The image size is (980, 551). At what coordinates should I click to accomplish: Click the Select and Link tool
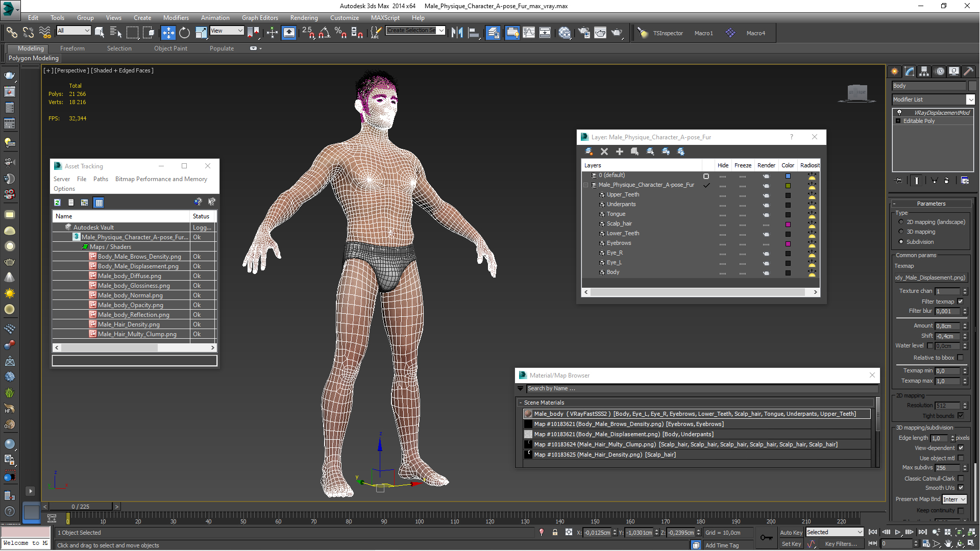coord(11,33)
